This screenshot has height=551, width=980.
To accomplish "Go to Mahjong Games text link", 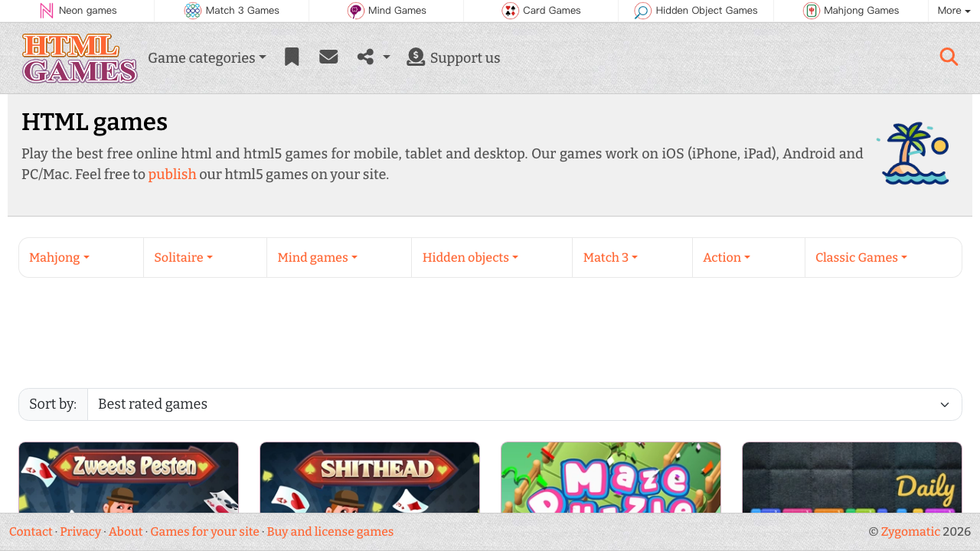I will 861,11.
